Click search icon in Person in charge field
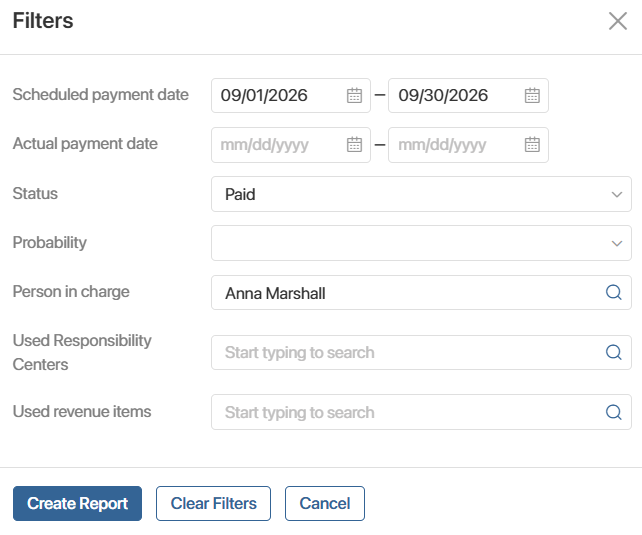 pyautogui.click(x=613, y=292)
